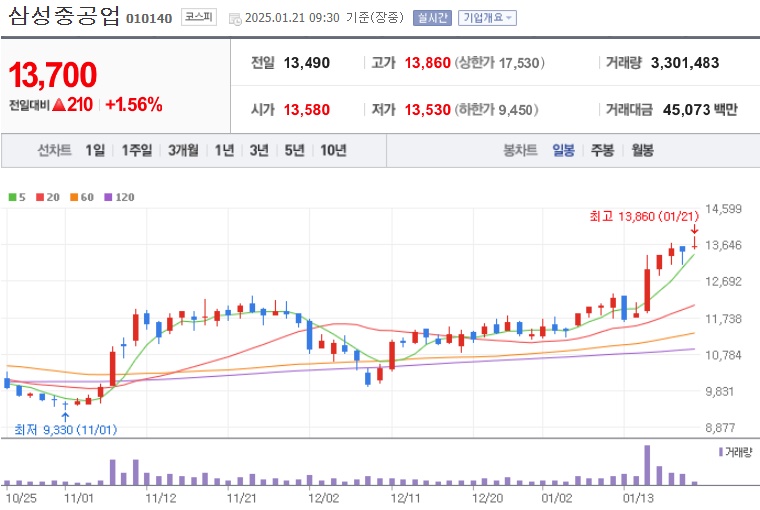Image resolution: width=760 pixels, height=510 pixels.
Task: Click the 거래대금 value 45,073
Action: [686, 110]
